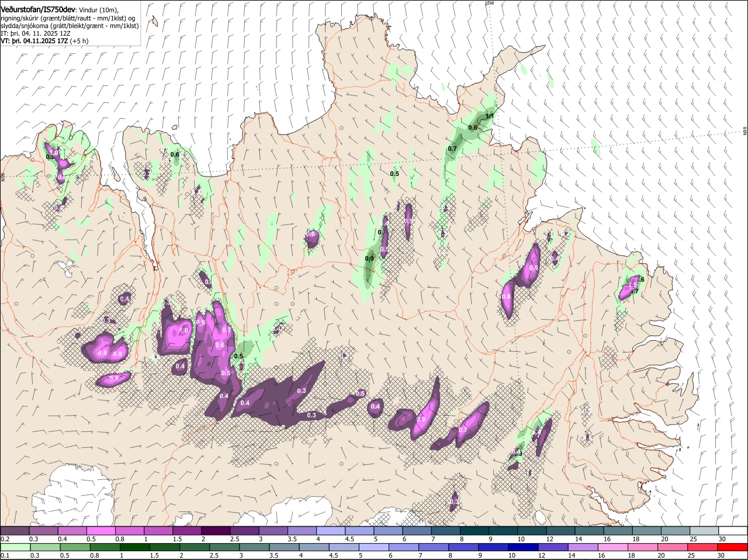
Task: Pick upper legend swatch starting at 10
Action: [x=532, y=531]
